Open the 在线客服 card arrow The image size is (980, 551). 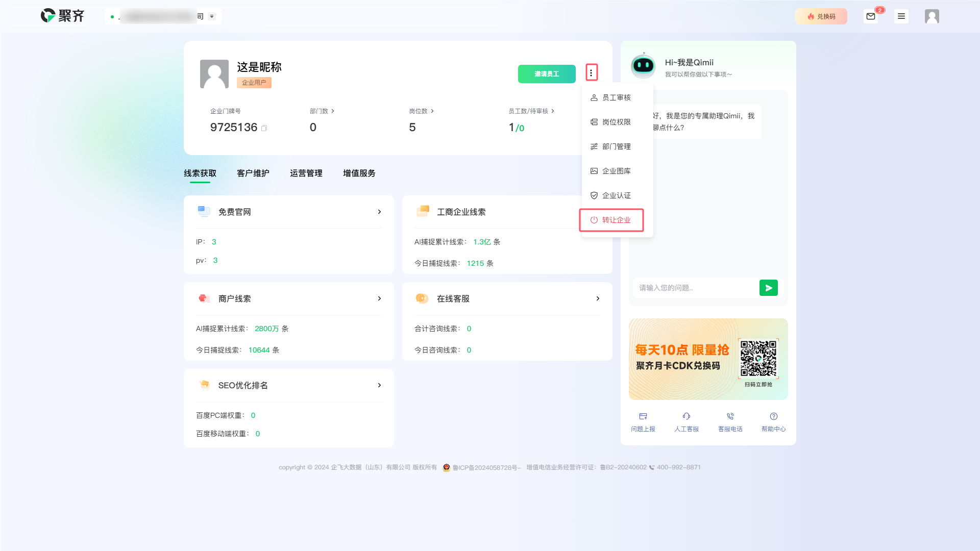pyautogui.click(x=598, y=298)
